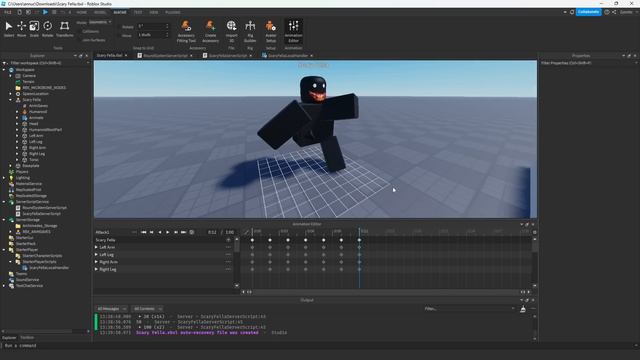Image resolution: width=640 pixels, height=360 pixels.
Task: Toggle the Animation Editor button
Action: (293, 31)
